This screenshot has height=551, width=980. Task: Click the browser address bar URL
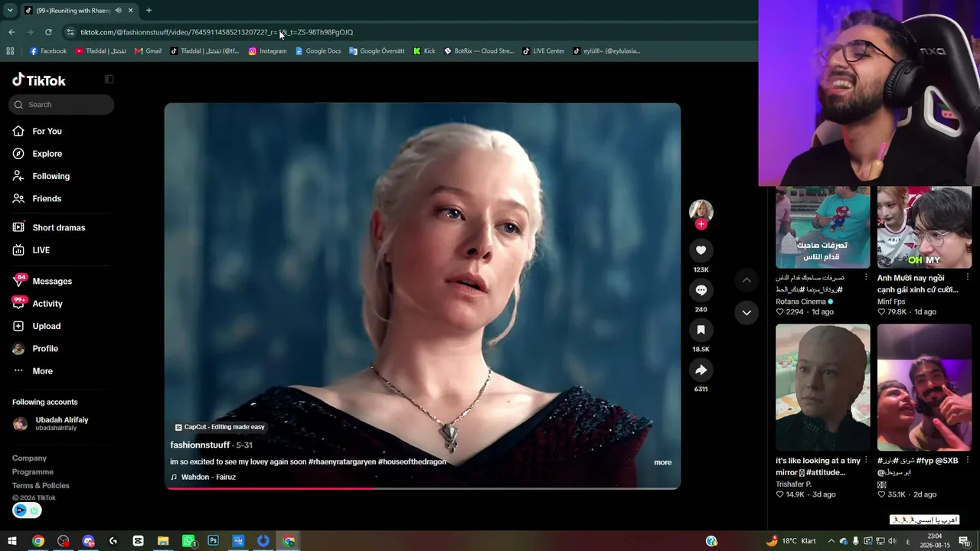[217, 32]
